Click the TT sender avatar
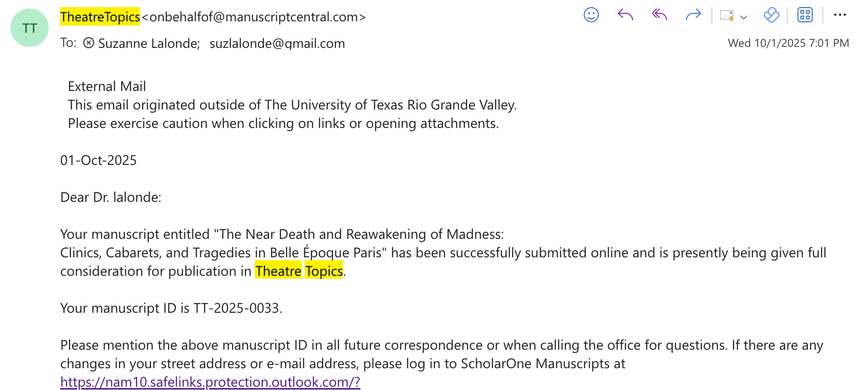This screenshot has width=868, height=390. click(x=29, y=28)
